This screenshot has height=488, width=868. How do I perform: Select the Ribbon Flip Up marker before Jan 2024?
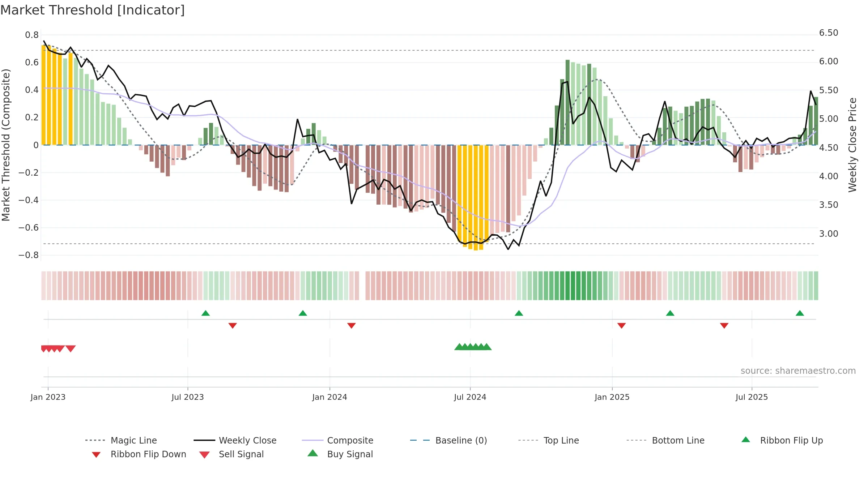[303, 313]
